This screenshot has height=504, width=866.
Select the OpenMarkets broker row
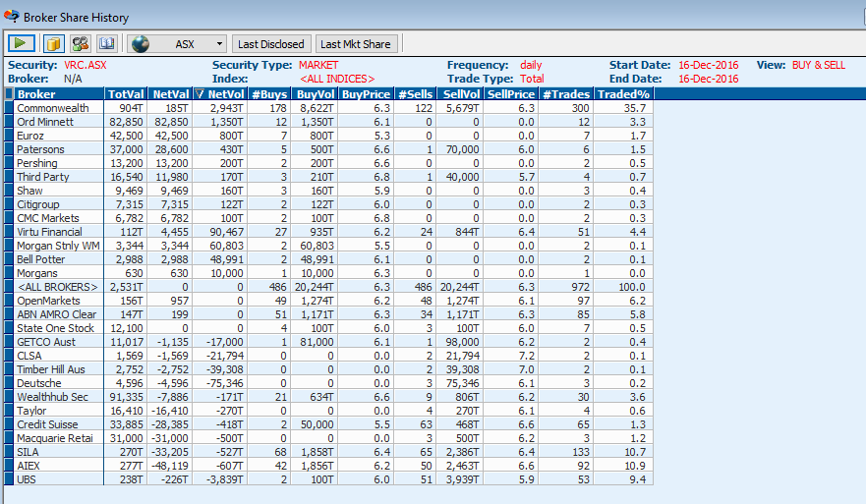[x=329, y=301]
